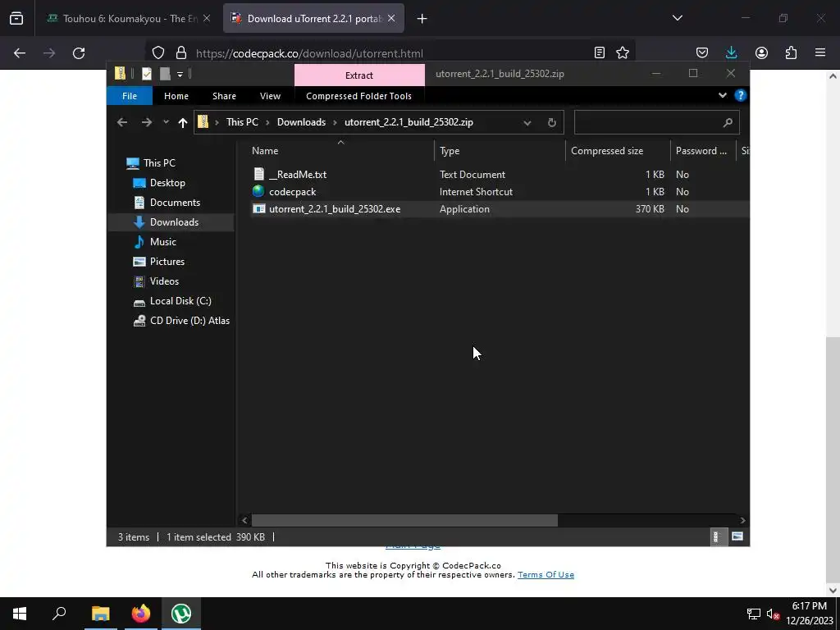List all tabs dropdown arrow
The image size is (840, 630).
click(x=677, y=18)
